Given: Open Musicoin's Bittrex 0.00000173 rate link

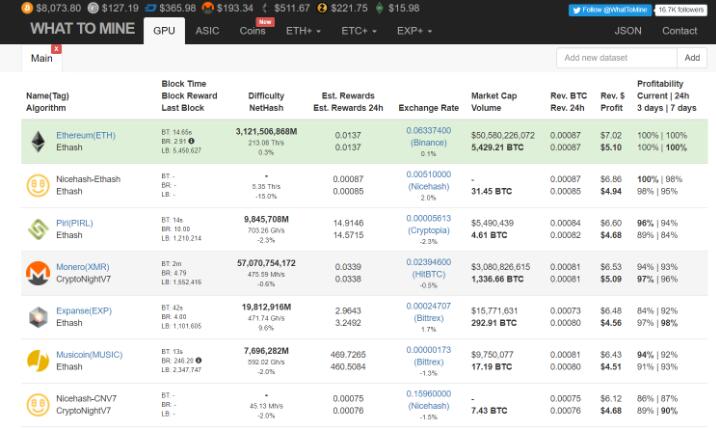Looking at the screenshot, I should [428, 356].
